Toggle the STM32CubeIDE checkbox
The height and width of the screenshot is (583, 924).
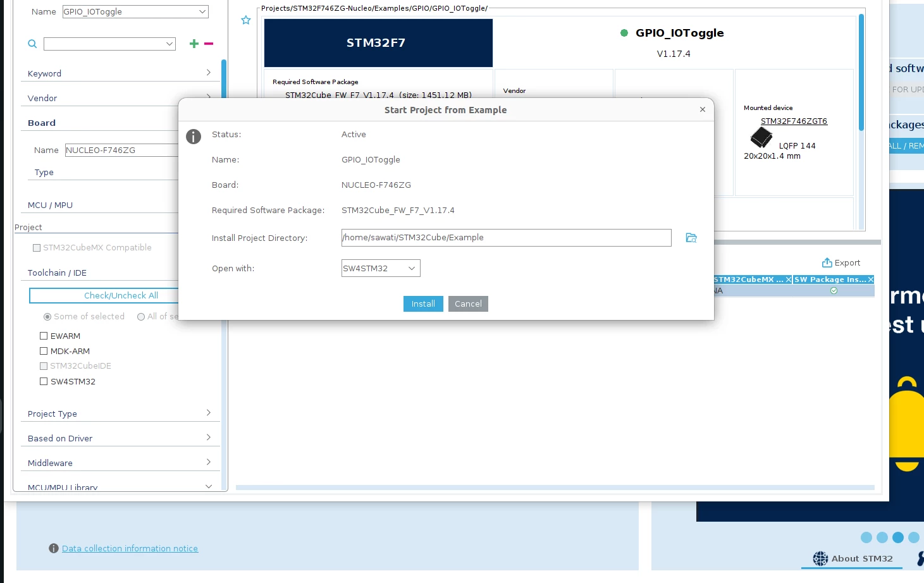click(x=44, y=366)
